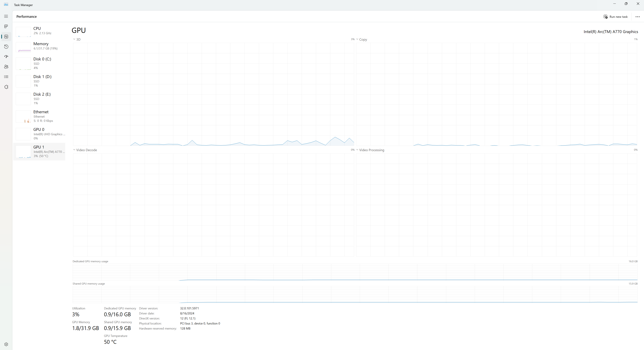The width and height of the screenshot is (644, 350).
Task: Click the 0.9/16.0 GB dedicated memory value
Action: pyautogui.click(x=117, y=314)
